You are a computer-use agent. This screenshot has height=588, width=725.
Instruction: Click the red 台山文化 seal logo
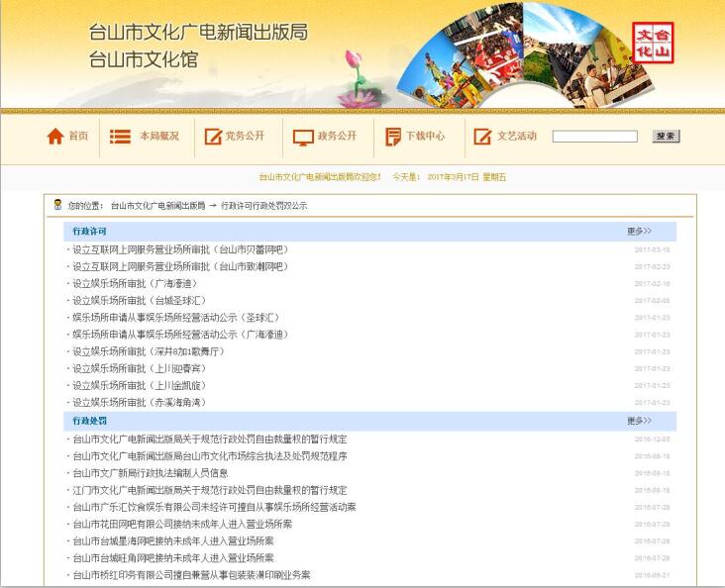pos(653,43)
